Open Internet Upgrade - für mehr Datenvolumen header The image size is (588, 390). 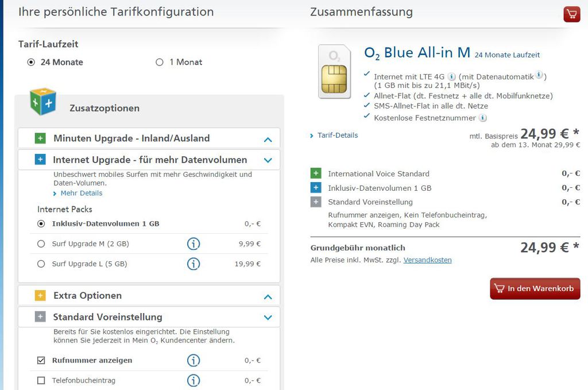click(149, 160)
